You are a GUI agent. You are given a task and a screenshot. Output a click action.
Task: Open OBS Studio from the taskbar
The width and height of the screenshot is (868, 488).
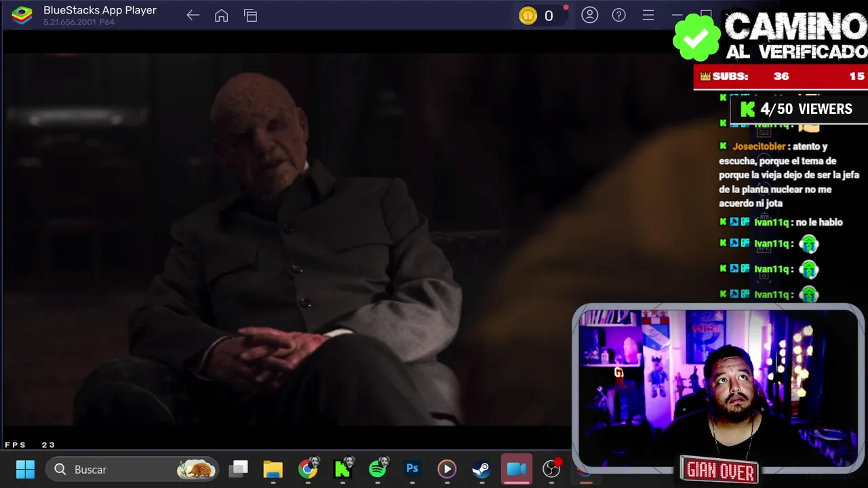point(552,469)
